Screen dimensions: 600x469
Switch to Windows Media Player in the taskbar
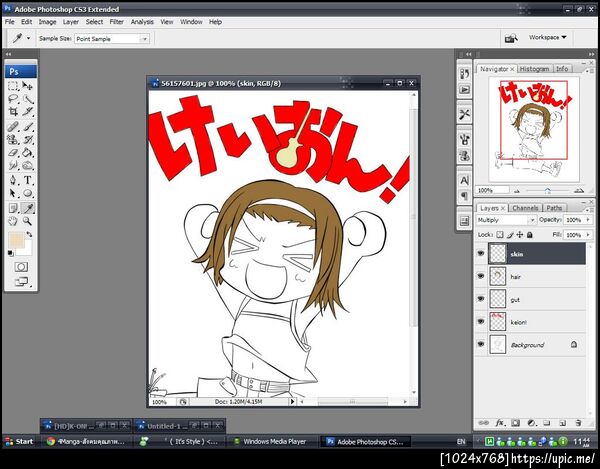(272, 441)
